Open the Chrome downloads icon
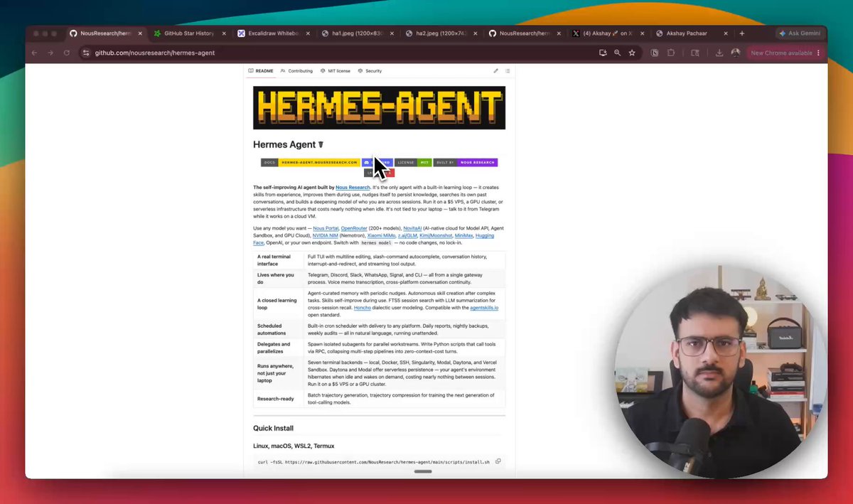This screenshot has height=504, width=853. tap(719, 53)
